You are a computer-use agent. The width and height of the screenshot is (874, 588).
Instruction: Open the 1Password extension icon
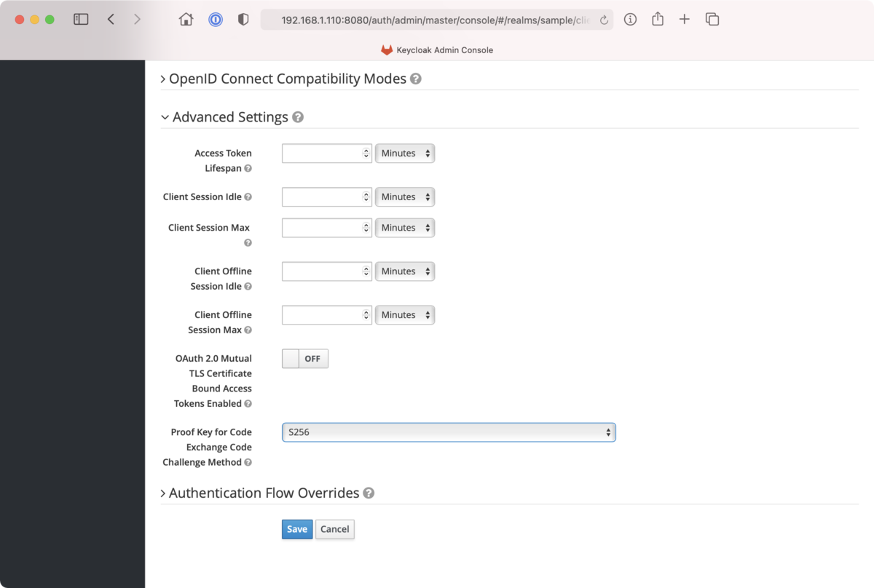[216, 20]
